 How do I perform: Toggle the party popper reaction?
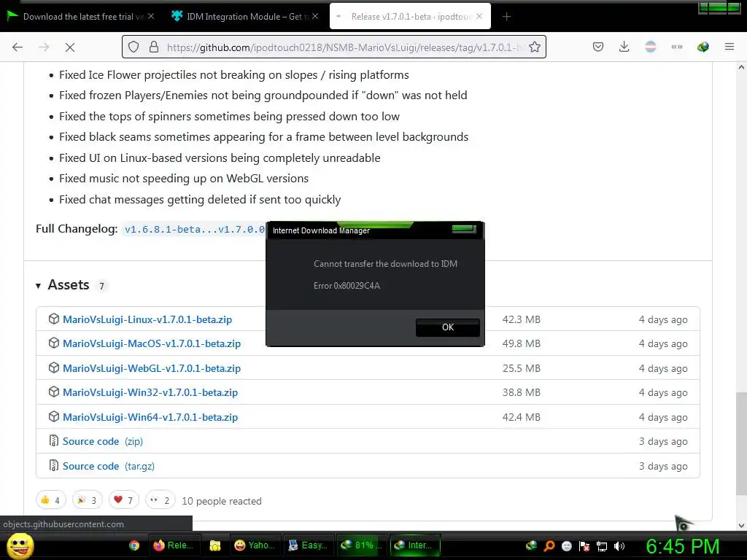click(x=88, y=500)
